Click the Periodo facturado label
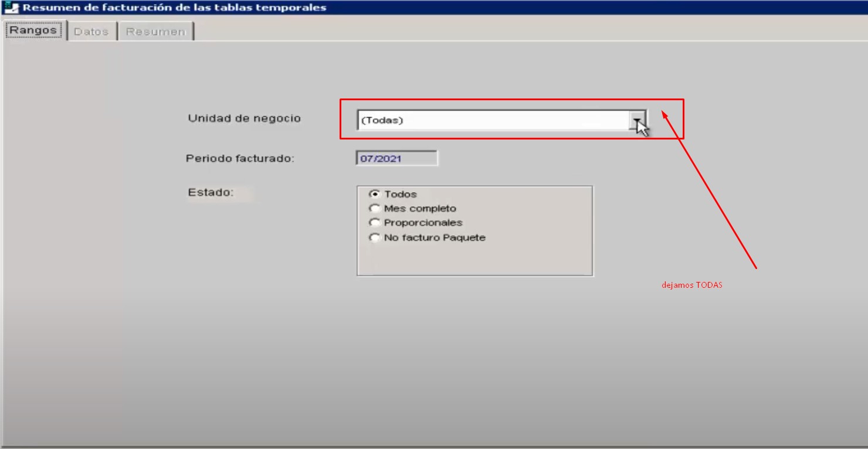The image size is (868, 449). point(240,158)
